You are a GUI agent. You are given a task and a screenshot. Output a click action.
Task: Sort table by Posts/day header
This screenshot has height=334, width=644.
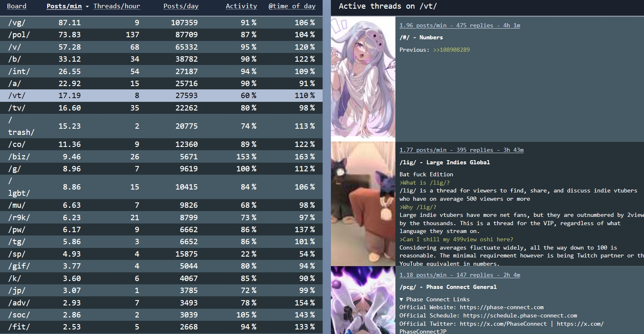click(181, 6)
